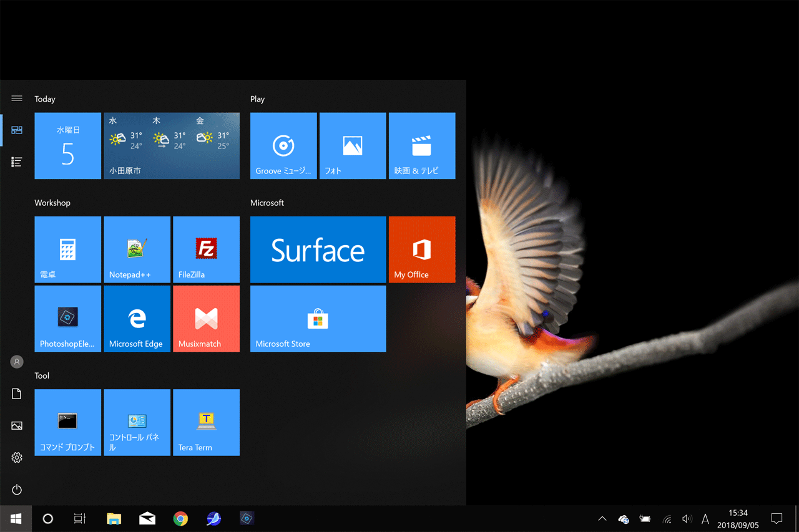Open Pictures from Start sidebar
Screen dimensions: 799x532
click(17, 425)
